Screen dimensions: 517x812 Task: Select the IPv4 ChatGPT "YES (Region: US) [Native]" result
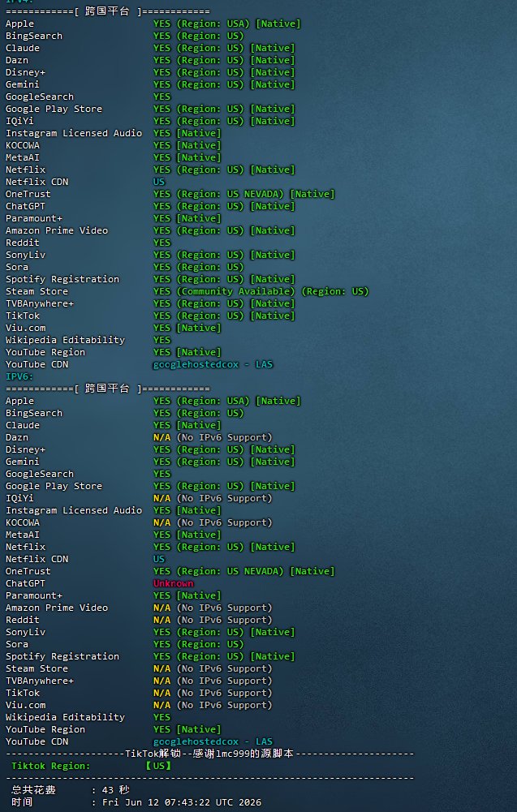coord(224,206)
